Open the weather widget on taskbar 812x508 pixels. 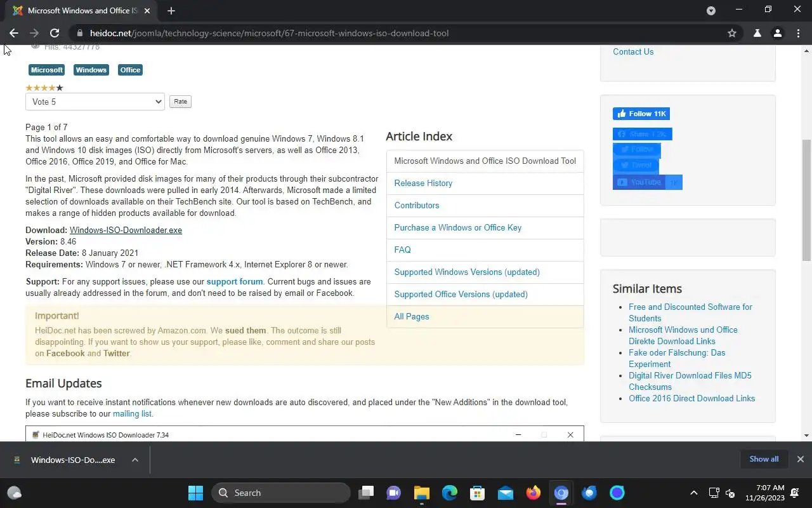[x=14, y=493]
